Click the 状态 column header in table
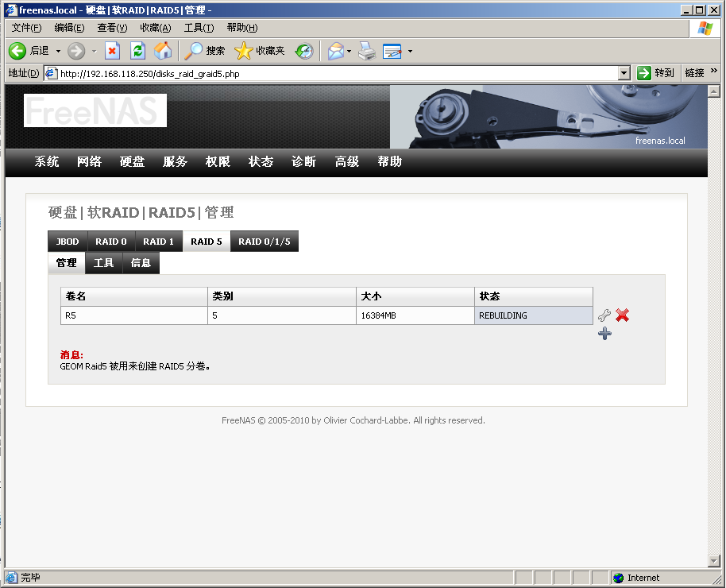 coord(534,296)
